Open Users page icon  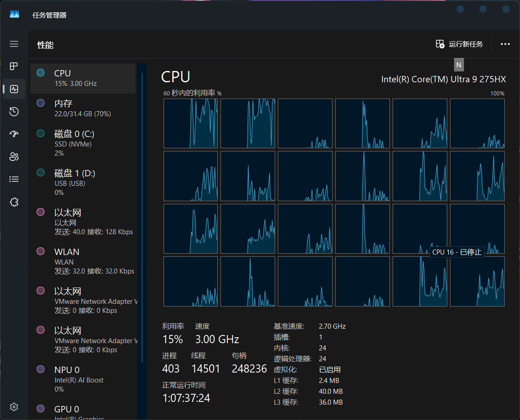click(14, 156)
